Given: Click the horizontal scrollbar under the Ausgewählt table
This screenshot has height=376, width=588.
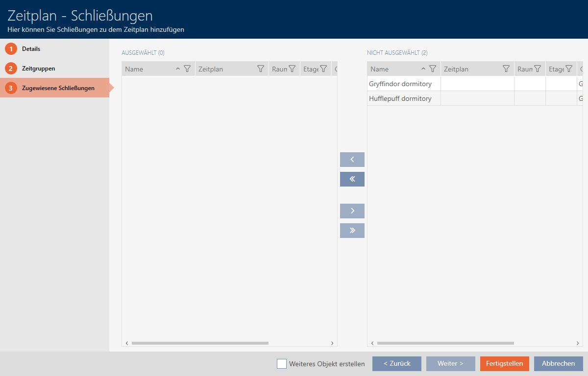Looking at the screenshot, I should pos(200,343).
